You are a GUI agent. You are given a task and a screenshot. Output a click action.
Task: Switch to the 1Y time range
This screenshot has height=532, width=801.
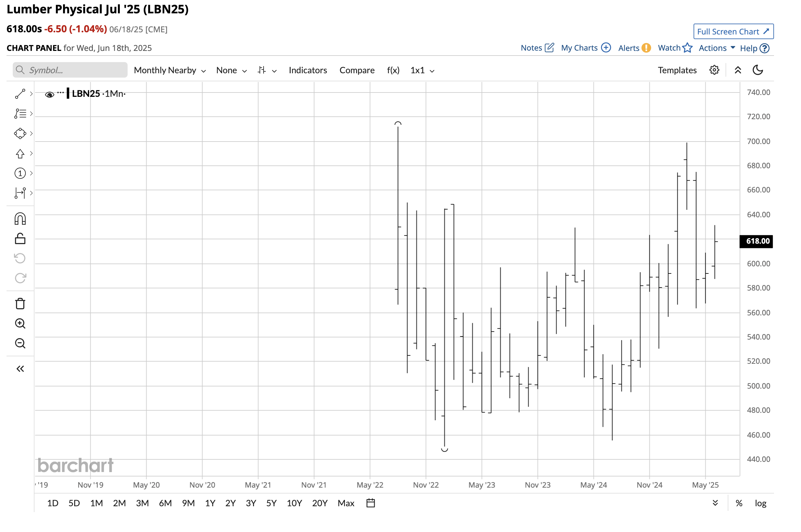[210, 503]
